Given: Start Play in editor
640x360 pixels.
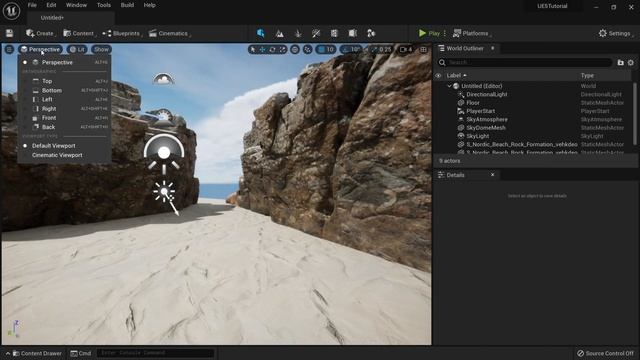Looking at the screenshot, I should pyautogui.click(x=429, y=33).
